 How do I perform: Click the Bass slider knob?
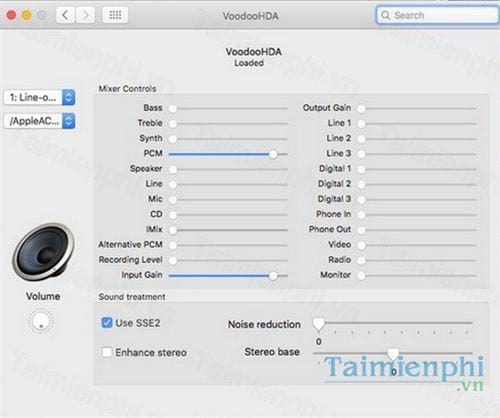point(173,108)
